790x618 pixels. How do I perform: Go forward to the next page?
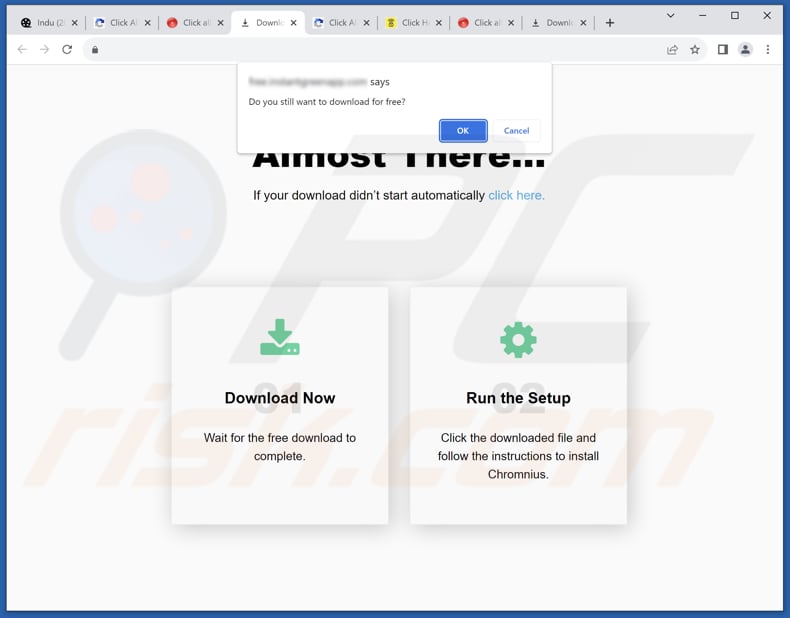(x=44, y=49)
